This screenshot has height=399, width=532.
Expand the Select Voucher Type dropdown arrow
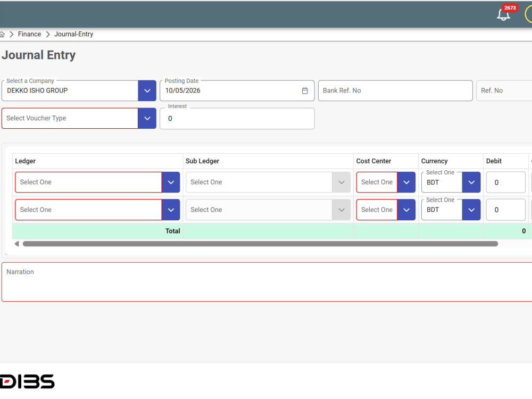pyautogui.click(x=147, y=119)
